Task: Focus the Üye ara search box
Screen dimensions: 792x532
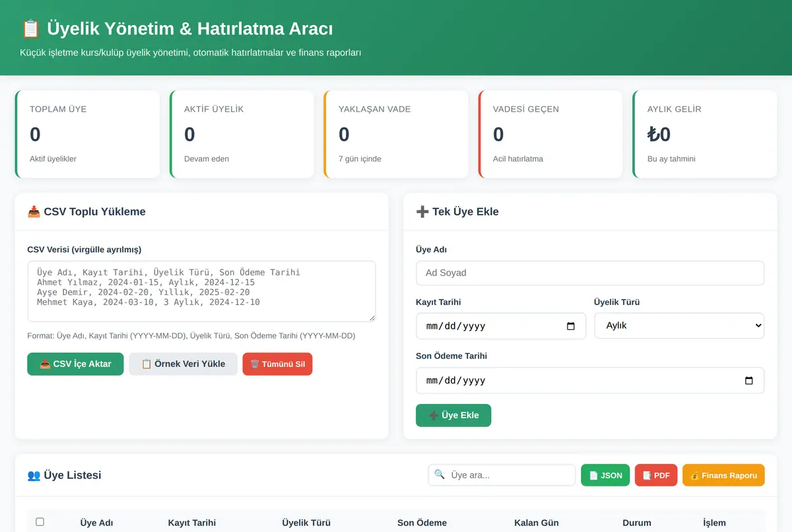Action: [502, 475]
